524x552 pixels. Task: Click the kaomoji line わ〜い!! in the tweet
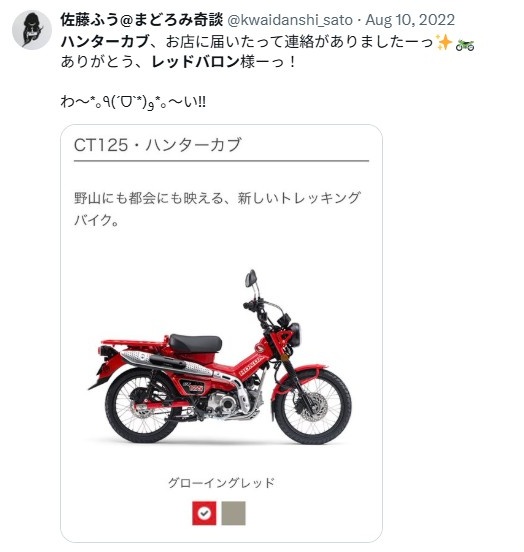(133, 102)
